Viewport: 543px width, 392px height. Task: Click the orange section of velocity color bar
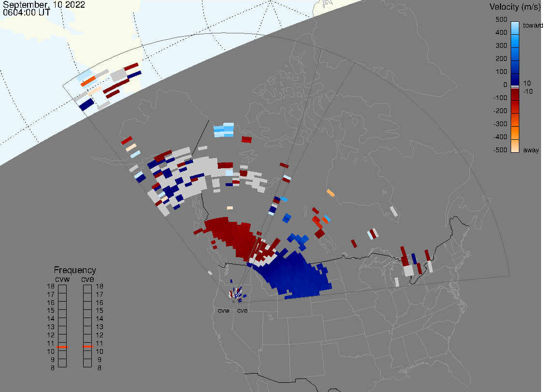[515, 133]
